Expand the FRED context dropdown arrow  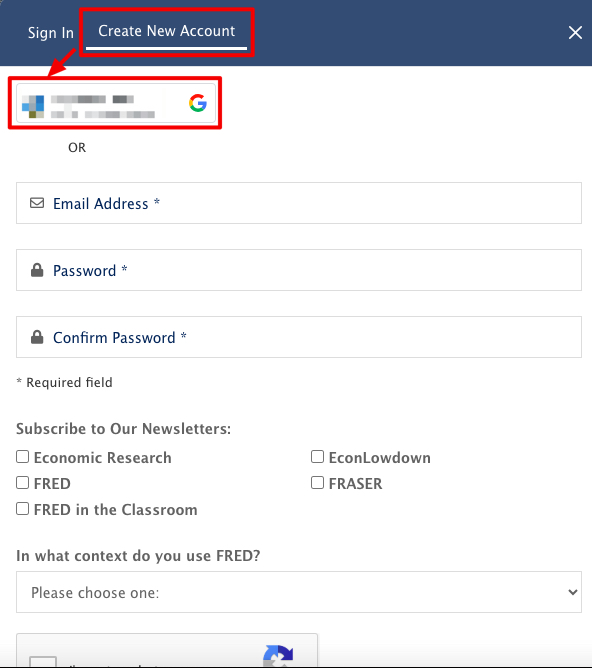point(573,592)
